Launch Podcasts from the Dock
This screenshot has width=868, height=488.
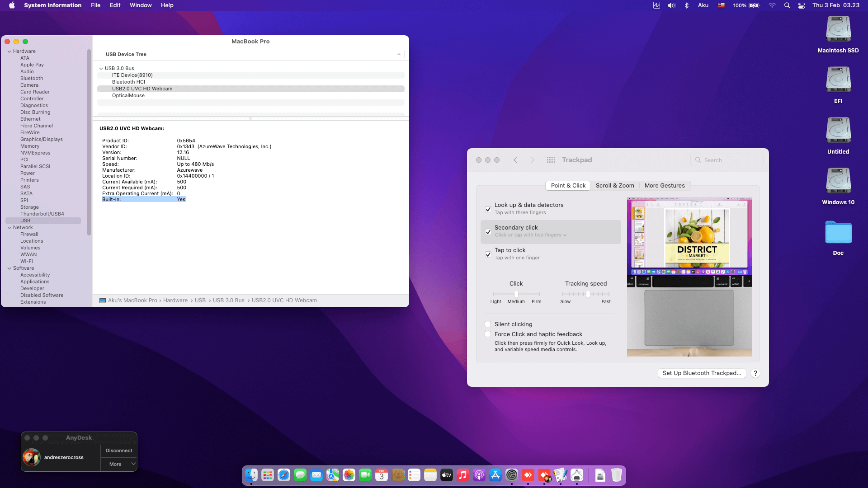click(479, 475)
